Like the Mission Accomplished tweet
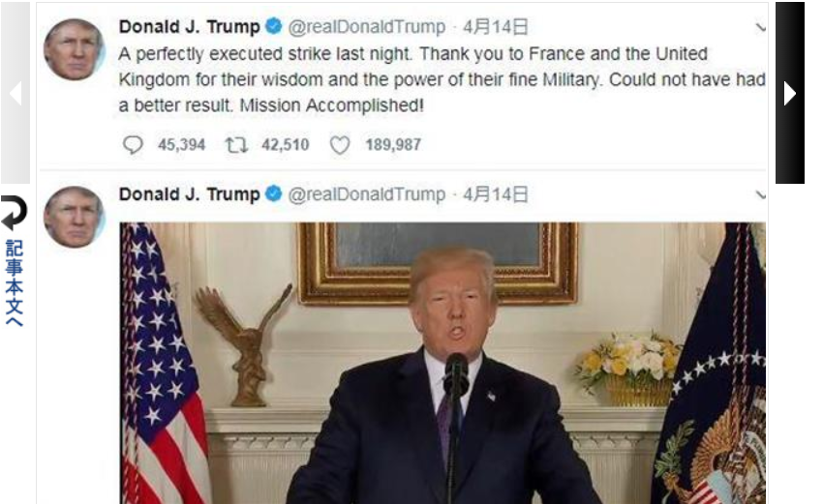 click(x=340, y=145)
